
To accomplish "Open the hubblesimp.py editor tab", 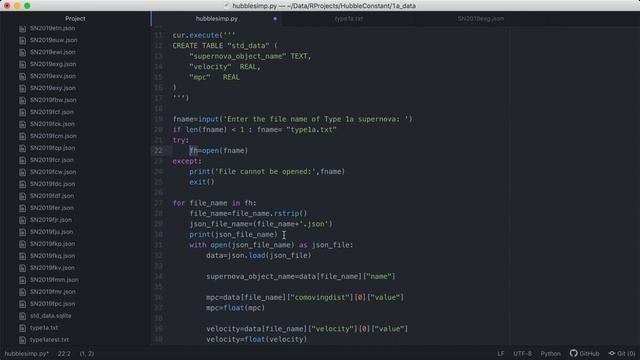I will [x=216, y=19].
